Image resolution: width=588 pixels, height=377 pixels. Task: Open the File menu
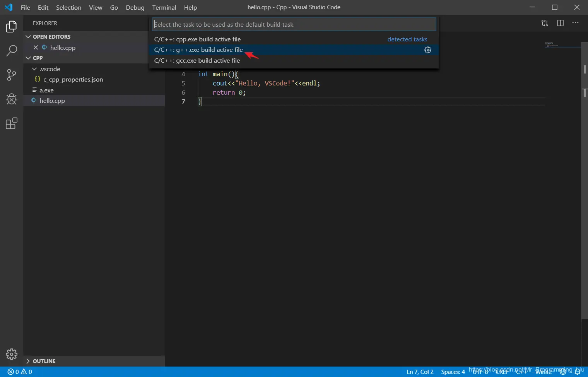coord(26,7)
